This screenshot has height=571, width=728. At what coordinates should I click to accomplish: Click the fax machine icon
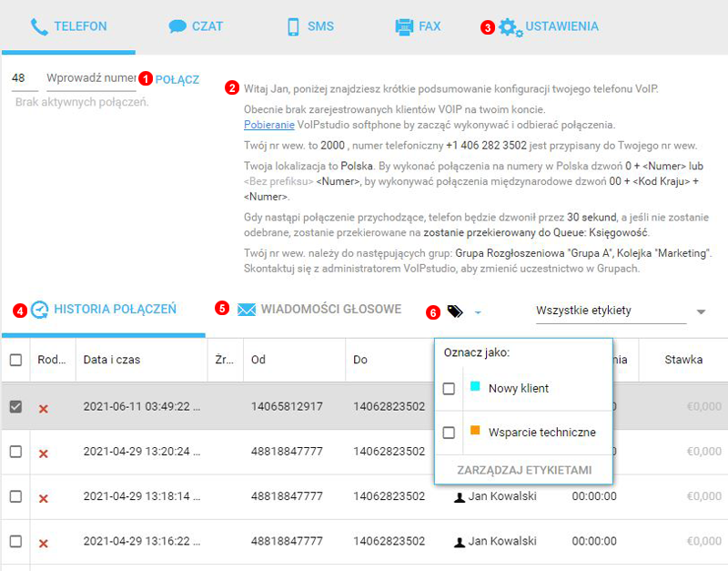(404, 26)
